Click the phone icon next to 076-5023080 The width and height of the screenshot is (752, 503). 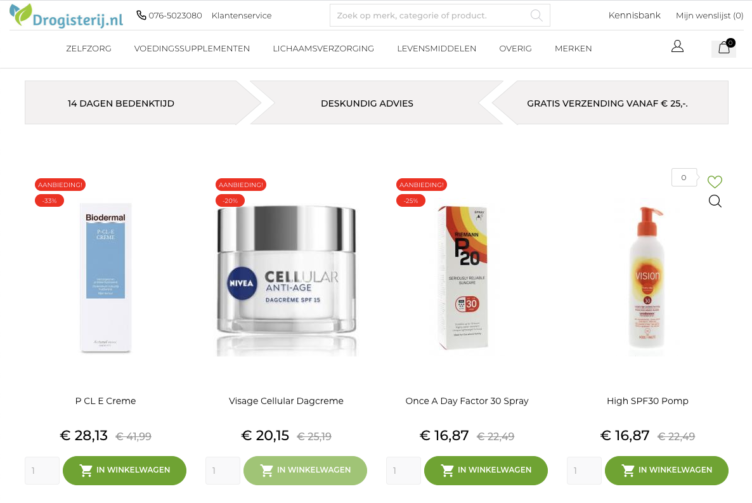click(x=141, y=15)
